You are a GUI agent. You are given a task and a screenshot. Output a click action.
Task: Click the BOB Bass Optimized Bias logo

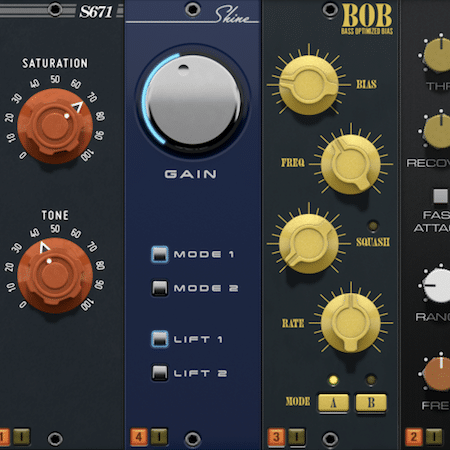[367, 19]
